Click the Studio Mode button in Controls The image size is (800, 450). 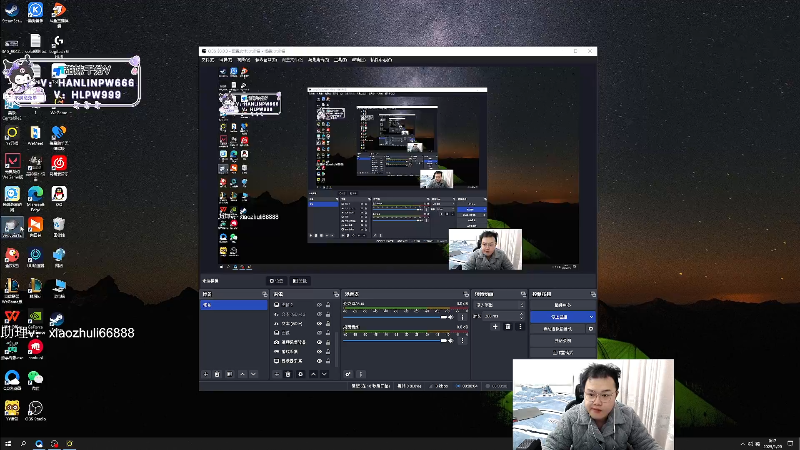click(563, 341)
